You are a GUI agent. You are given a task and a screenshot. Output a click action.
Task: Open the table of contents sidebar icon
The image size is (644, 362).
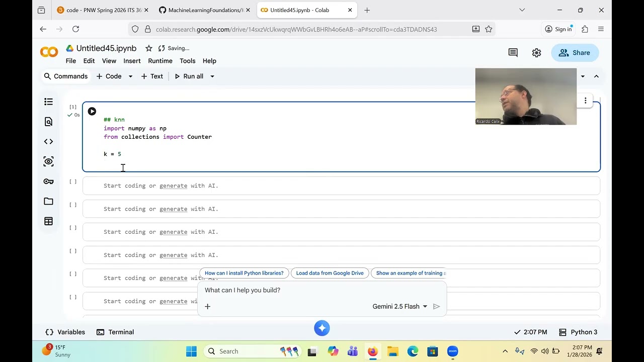[x=48, y=102]
